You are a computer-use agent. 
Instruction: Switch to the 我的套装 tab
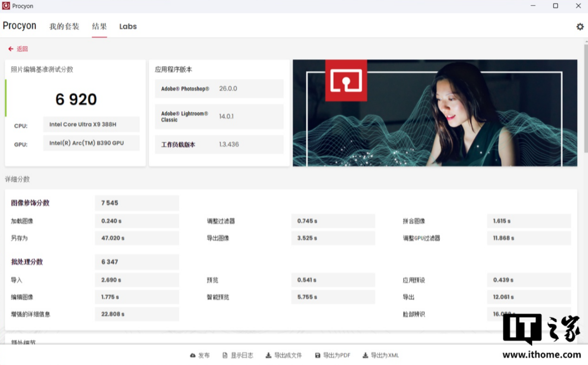64,26
